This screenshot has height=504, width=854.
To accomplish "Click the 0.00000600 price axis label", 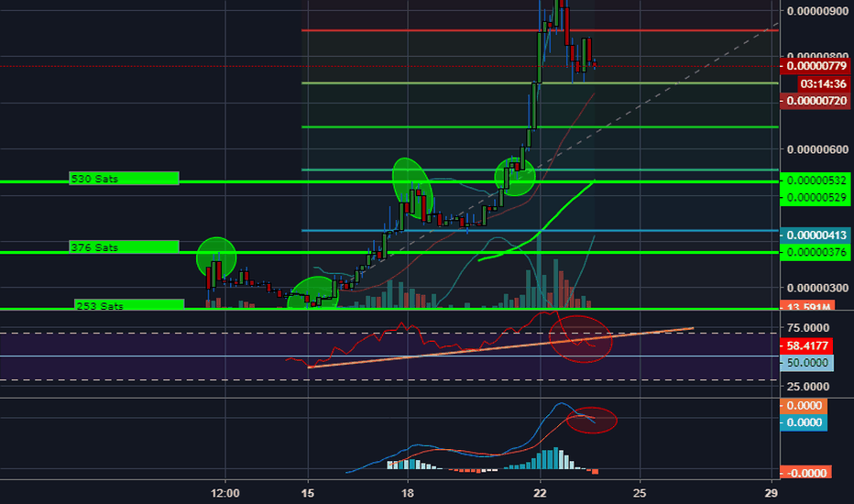I will coord(817,149).
